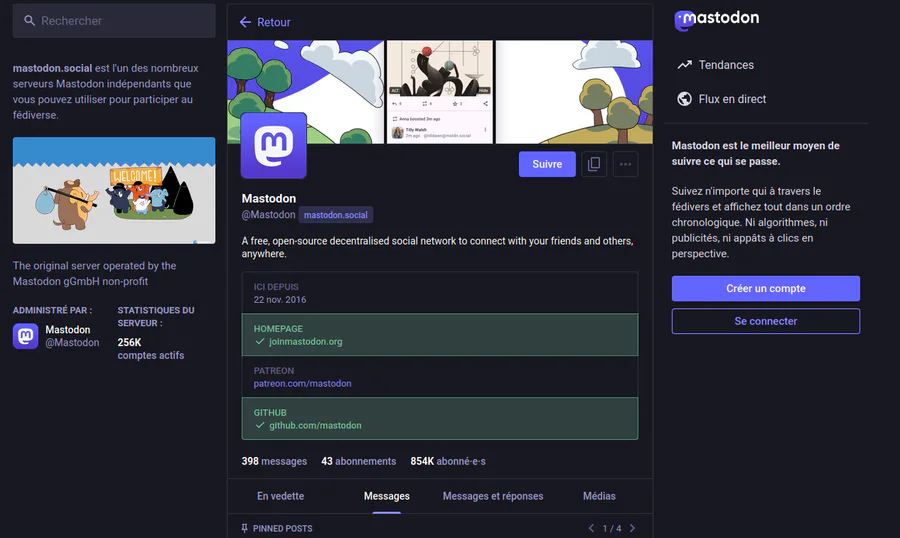Switch to the Médias tab
The image size is (900, 538).
click(x=599, y=496)
